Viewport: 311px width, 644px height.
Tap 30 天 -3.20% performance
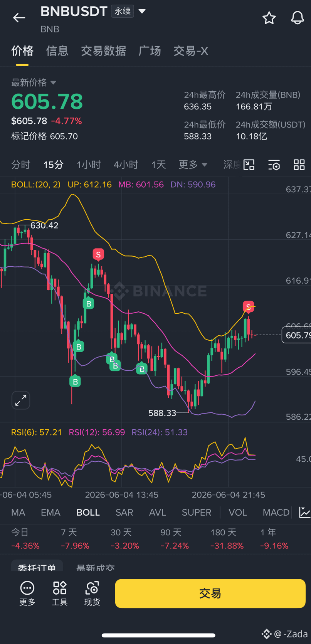click(125, 539)
